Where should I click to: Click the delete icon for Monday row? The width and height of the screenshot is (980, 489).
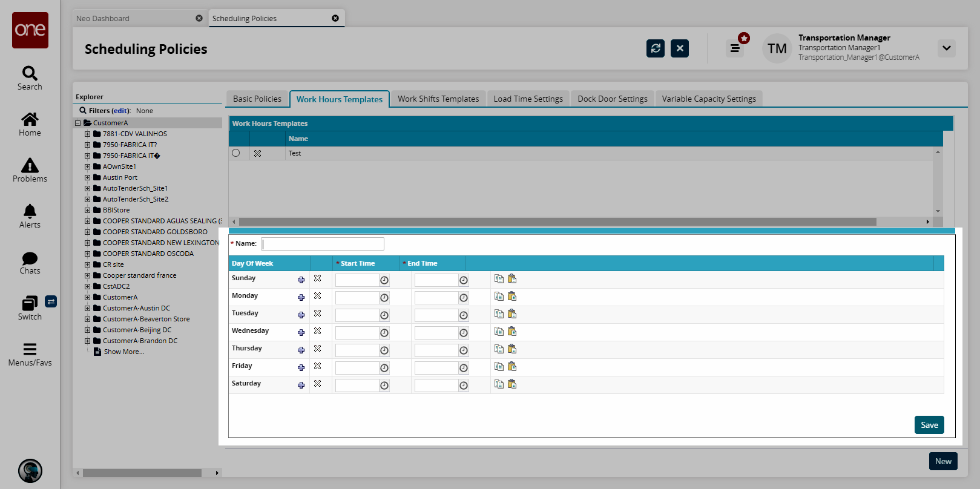pyautogui.click(x=317, y=296)
